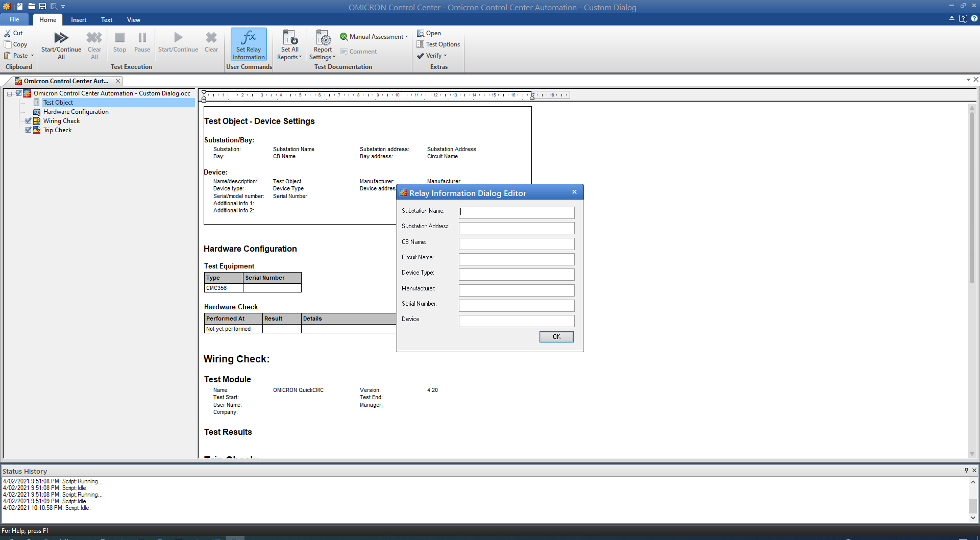Collapse the Custom Dialog.occ tree node
Image resolution: width=980 pixels, height=540 pixels.
[x=10, y=93]
